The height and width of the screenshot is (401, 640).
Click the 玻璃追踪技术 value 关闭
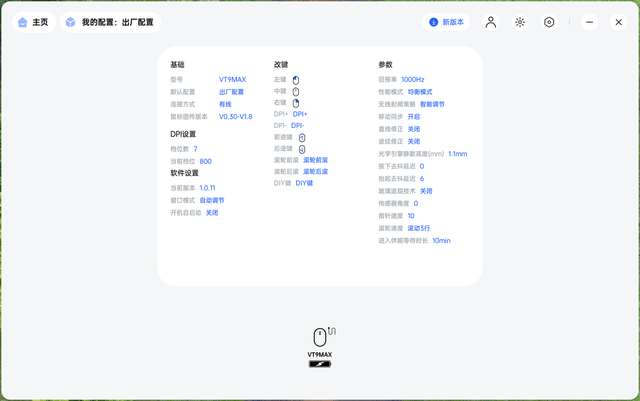(x=426, y=191)
